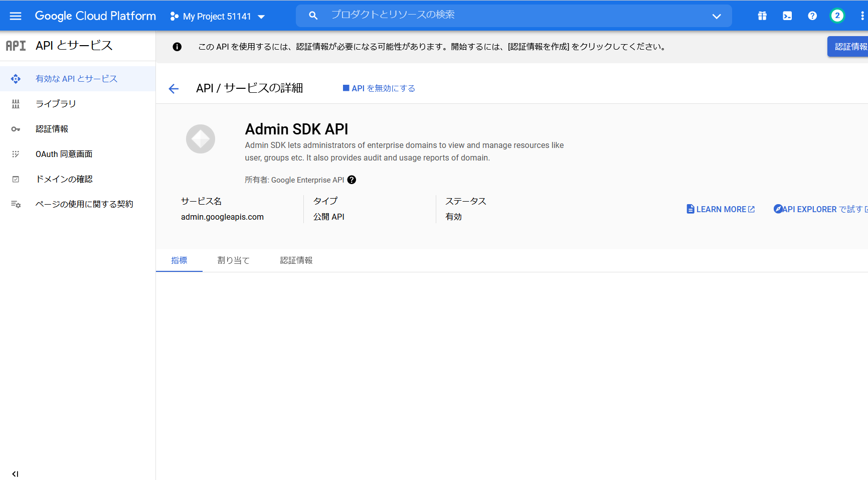
Task: Click the project hexagon icon
Action: pyautogui.click(x=174, y=17)
